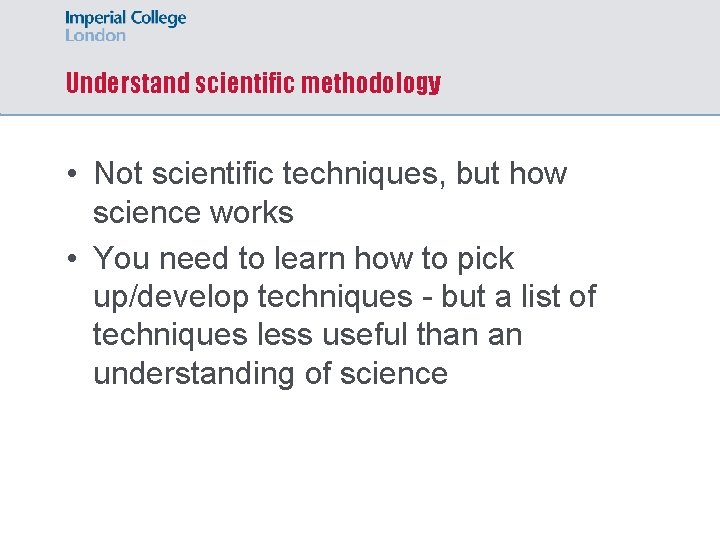Click the line techniques less useful than an
Screen dimensions: 720x540
pos(308,335)
